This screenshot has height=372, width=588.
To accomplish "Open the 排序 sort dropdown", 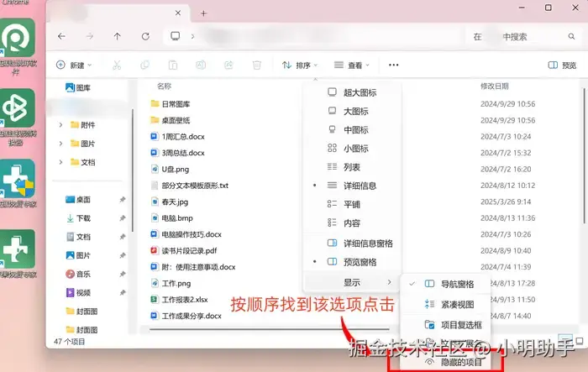I will click(x=300, y=65).
